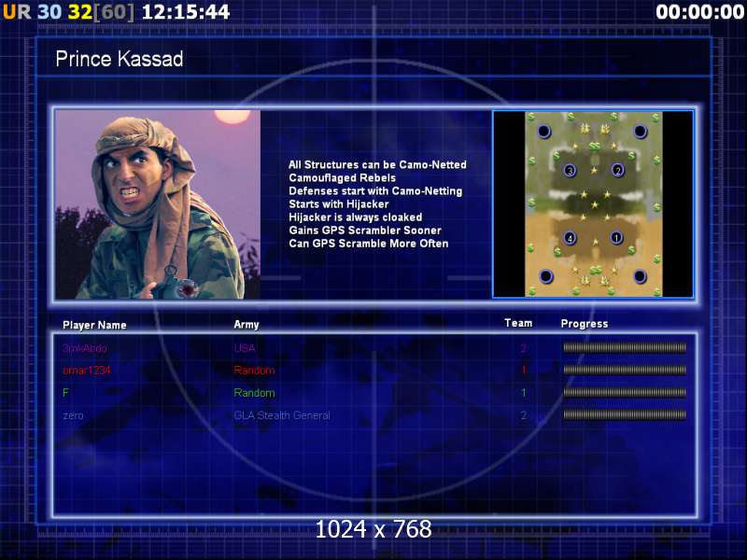Click the loading progress bar for player F
747x560 pixels.
(625, 392)
